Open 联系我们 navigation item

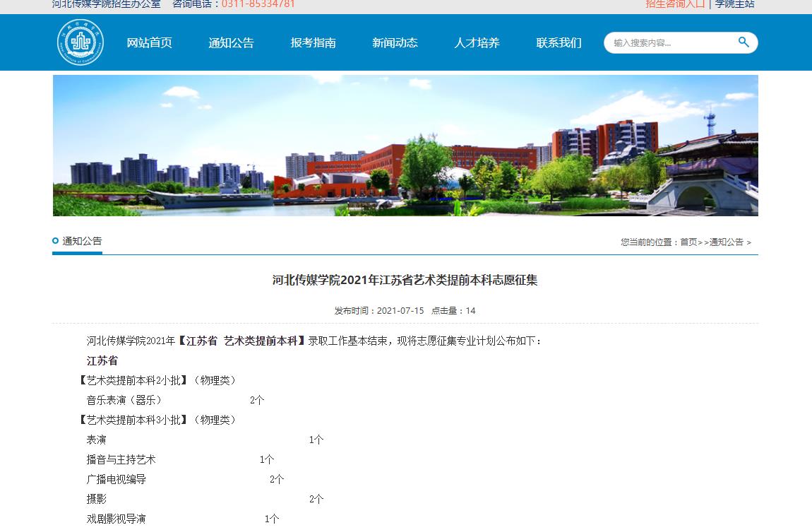559,43
